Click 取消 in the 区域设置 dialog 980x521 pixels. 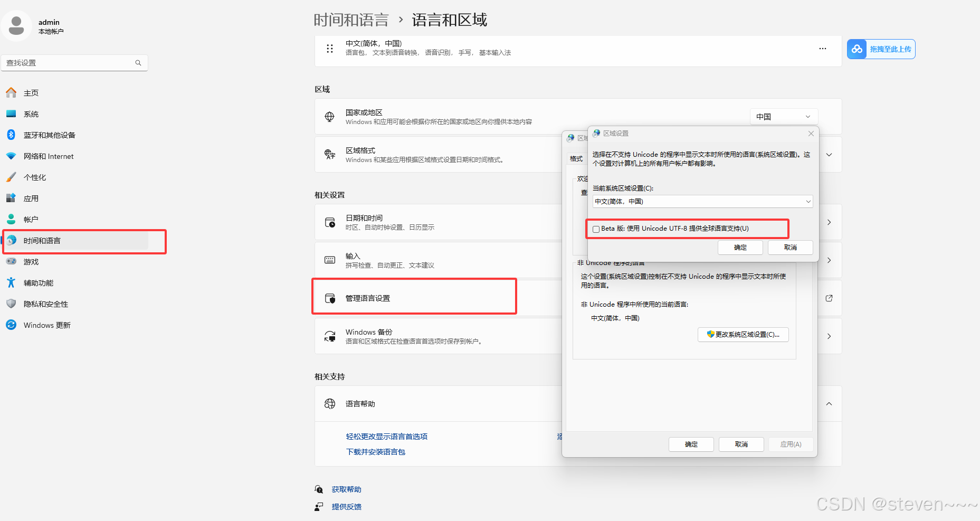(x=791, y=248)
